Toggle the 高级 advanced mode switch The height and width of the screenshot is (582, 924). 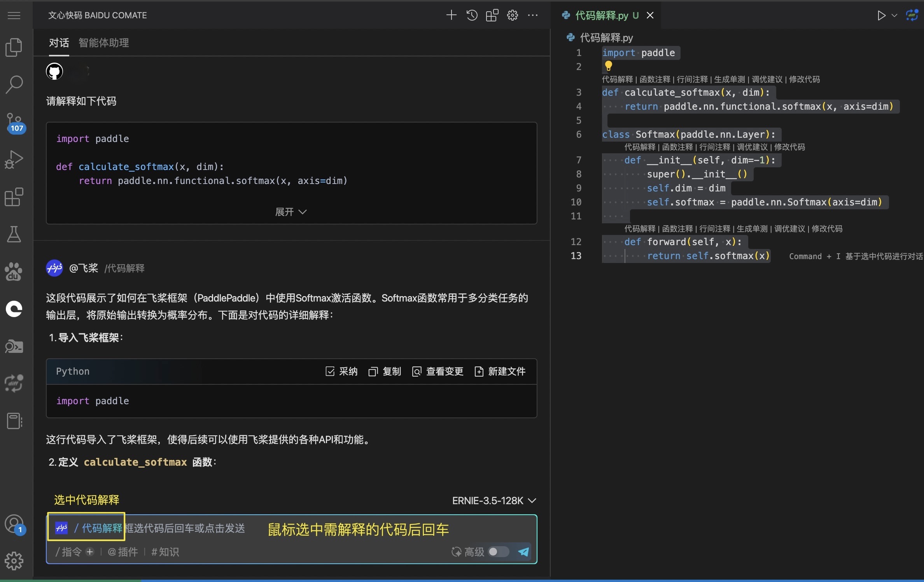[x=499, y=552]
